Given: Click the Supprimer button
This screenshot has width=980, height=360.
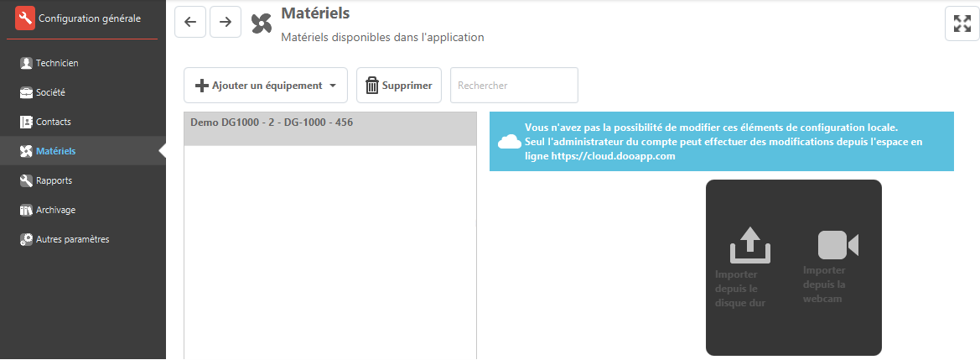Looking at the screenshot, I should [x=399, y=85].
